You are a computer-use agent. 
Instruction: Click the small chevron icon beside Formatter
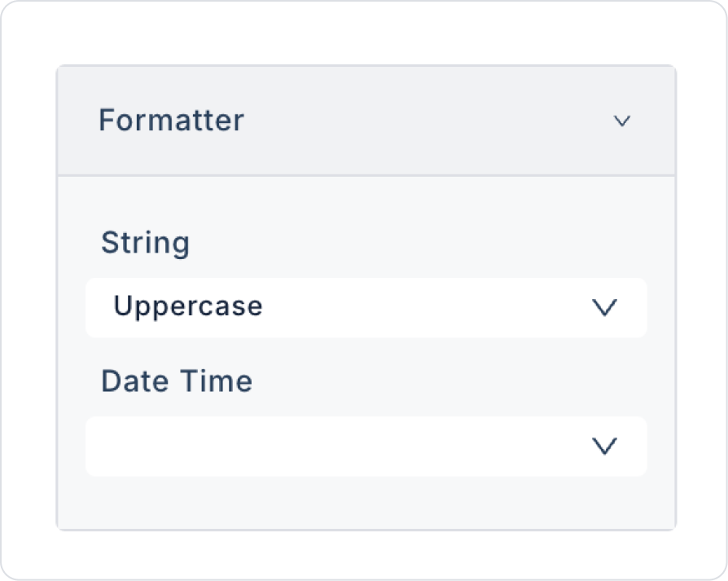click(622, 121)
